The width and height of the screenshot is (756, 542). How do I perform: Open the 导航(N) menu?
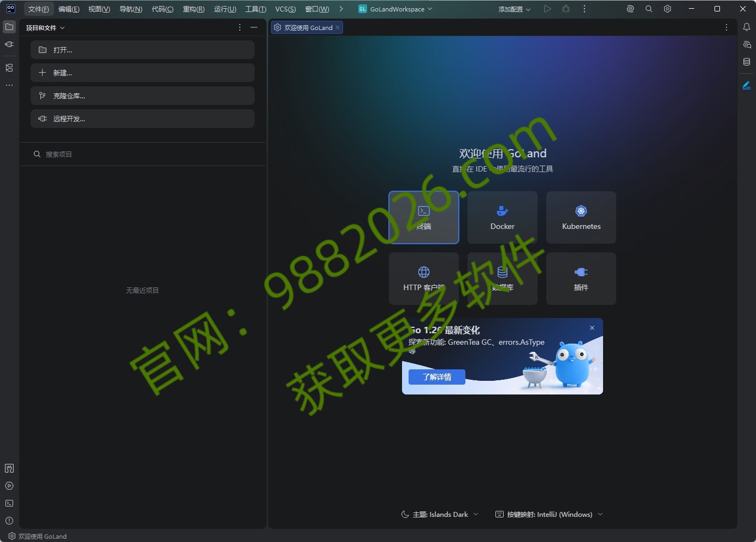[131, 9]
